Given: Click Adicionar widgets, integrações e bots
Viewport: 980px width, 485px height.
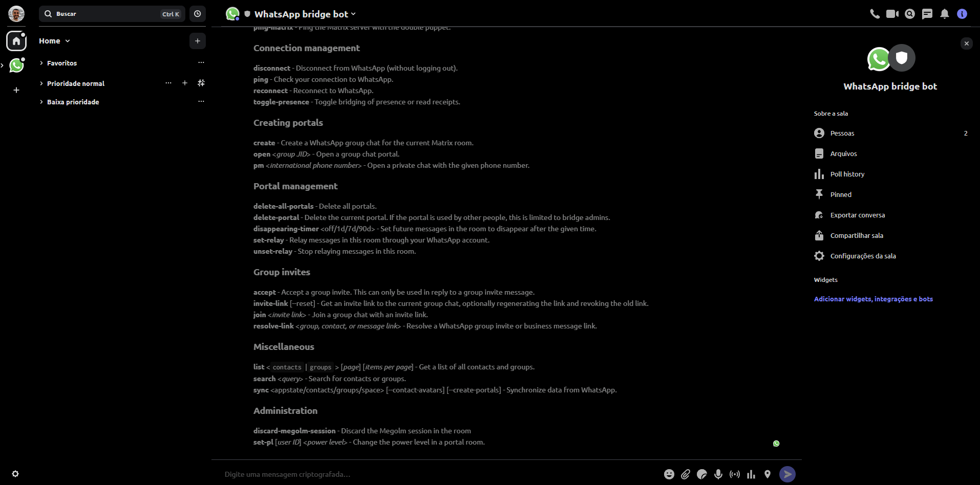Looking at the screenshot, I should point(873,299).
